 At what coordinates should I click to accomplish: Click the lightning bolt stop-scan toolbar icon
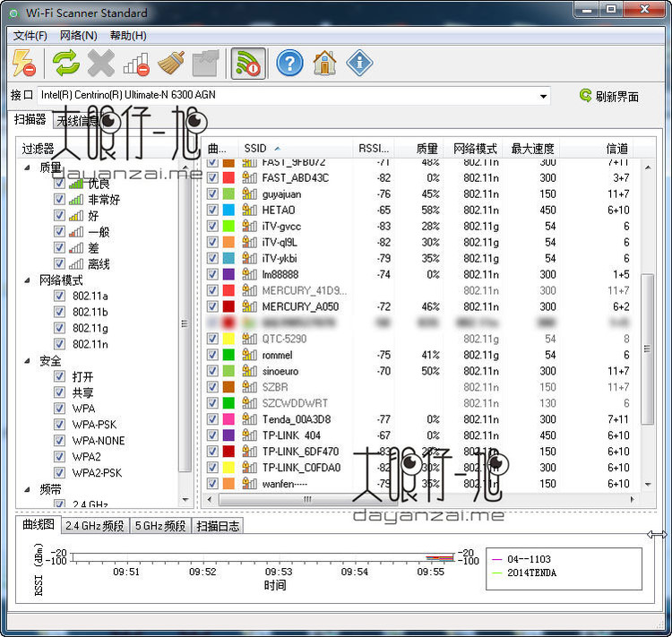tap(24, 64)
